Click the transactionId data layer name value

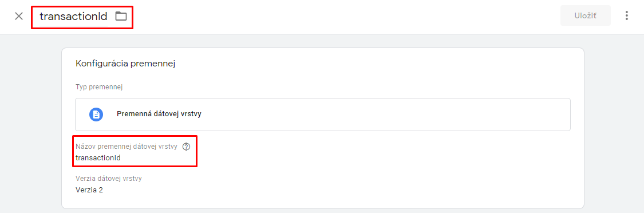tap(98, 157)
